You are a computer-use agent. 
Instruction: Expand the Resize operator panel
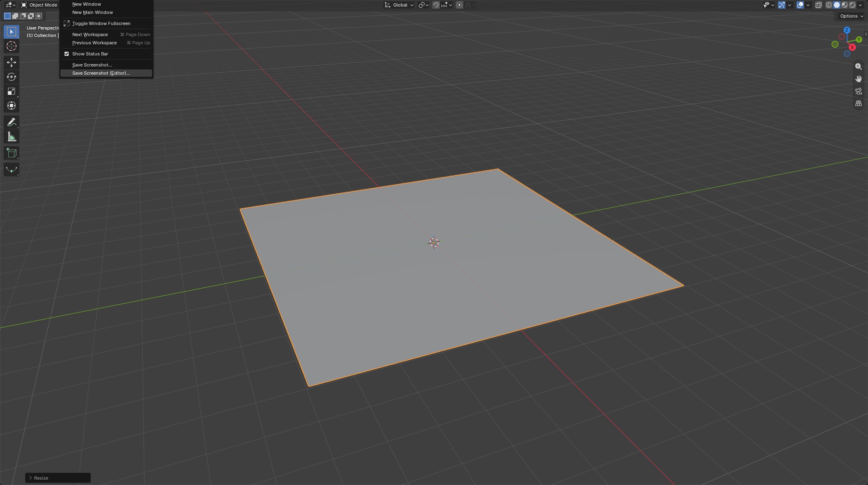pyautogui.click(x=58, y=478)
